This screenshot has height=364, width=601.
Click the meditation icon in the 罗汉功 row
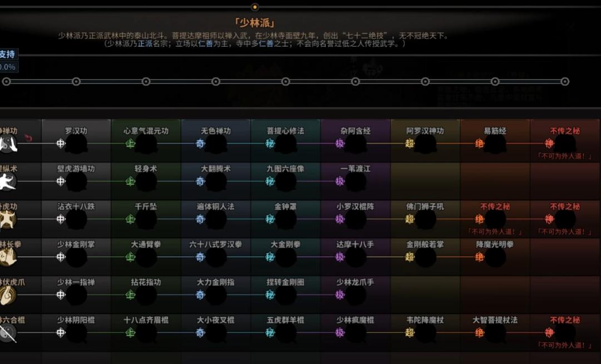tap(8, 144)
